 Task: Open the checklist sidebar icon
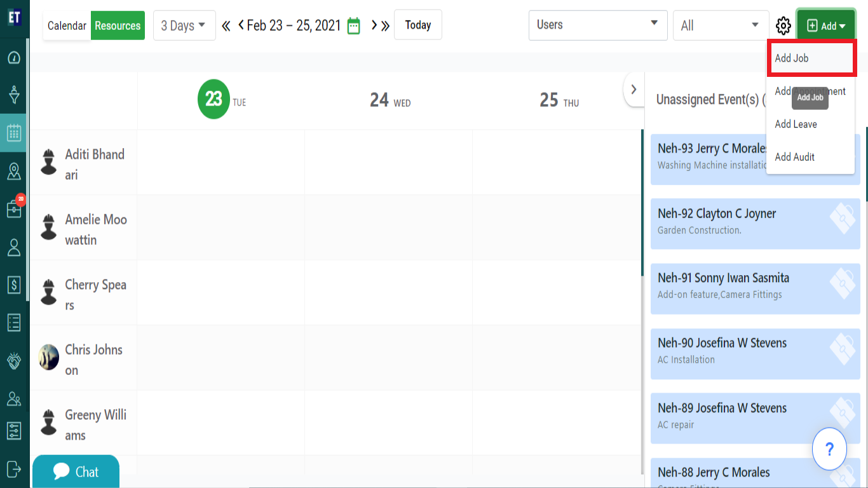pyautogui.click(x=14, y=323)
